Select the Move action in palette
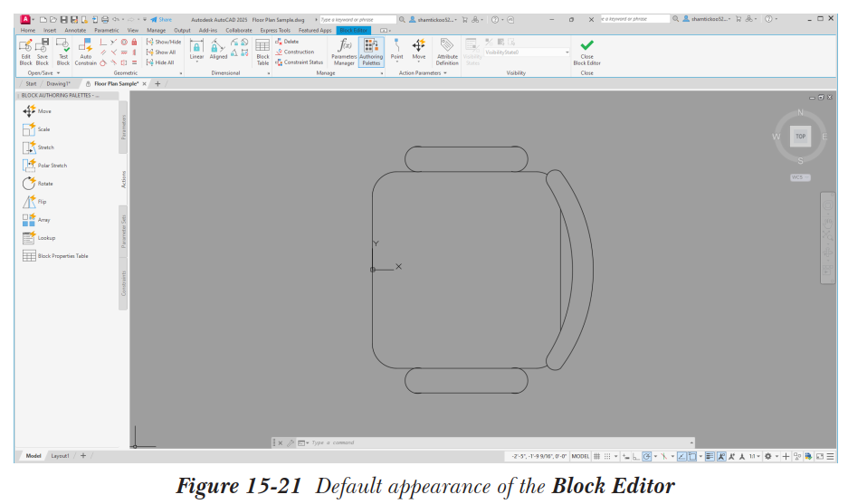The image size is (848, 504). (x=37, y=111)
